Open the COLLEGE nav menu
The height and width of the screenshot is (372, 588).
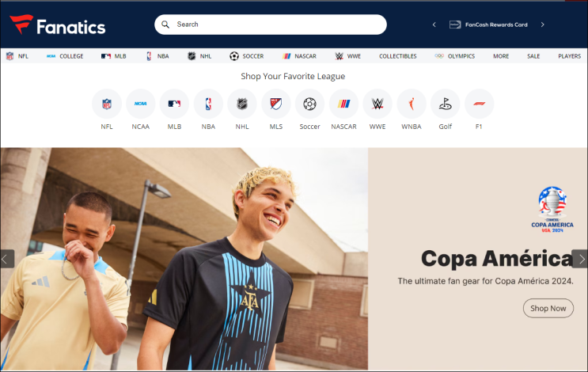pos(65,56)
